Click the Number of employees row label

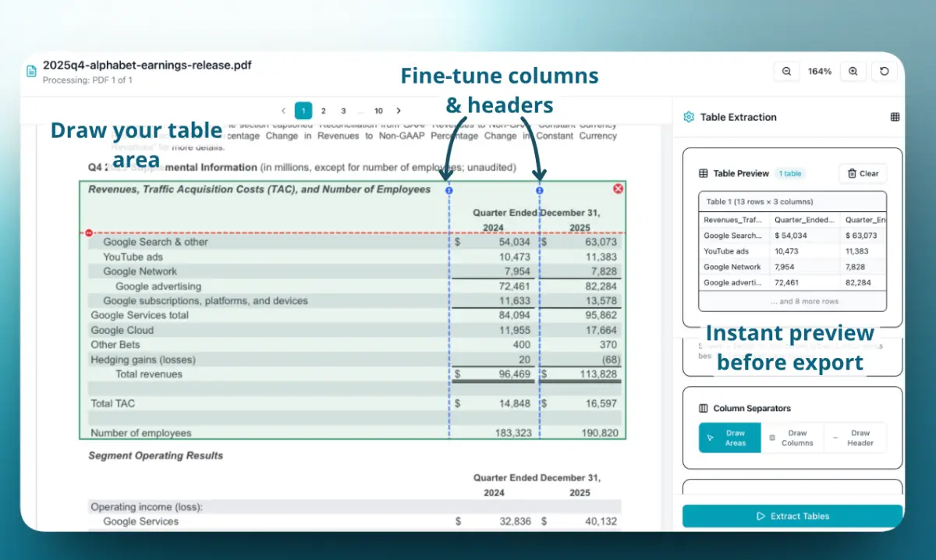[x=140, y=433]
